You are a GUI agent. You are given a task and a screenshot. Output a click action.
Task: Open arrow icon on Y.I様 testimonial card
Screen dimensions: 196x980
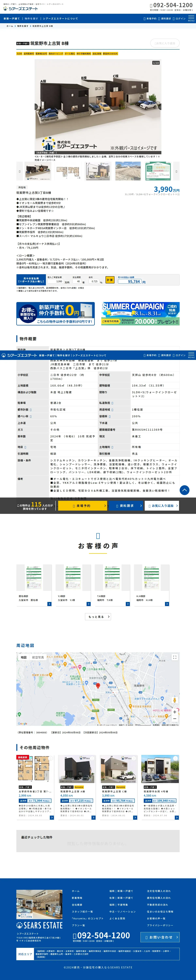coord(89,604)
